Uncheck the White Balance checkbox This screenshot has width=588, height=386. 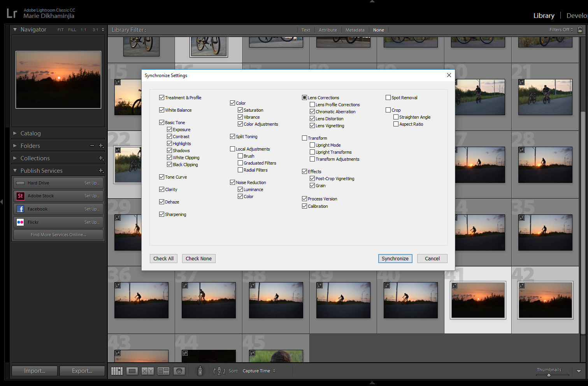pos(162,110)
